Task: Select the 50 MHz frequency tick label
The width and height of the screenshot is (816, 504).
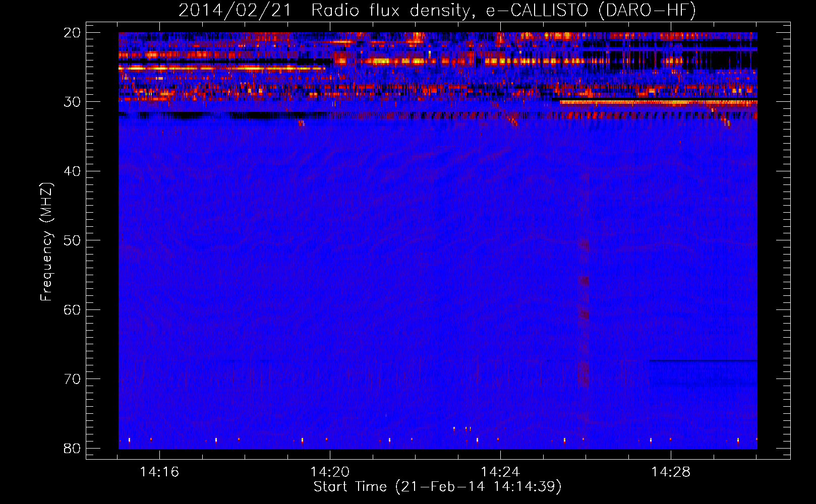Action: 72,240
